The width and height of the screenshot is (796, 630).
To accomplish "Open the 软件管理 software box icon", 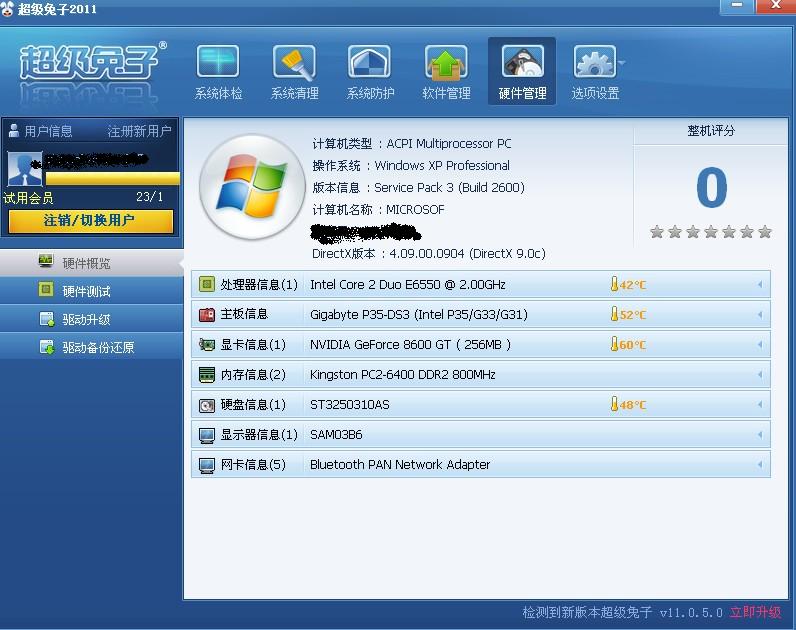I will click(446, 63).
